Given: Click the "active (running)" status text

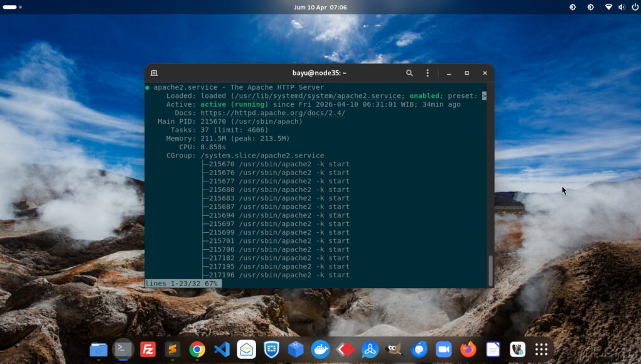Looking at the screenshot, I should click(x=234, y=105).
